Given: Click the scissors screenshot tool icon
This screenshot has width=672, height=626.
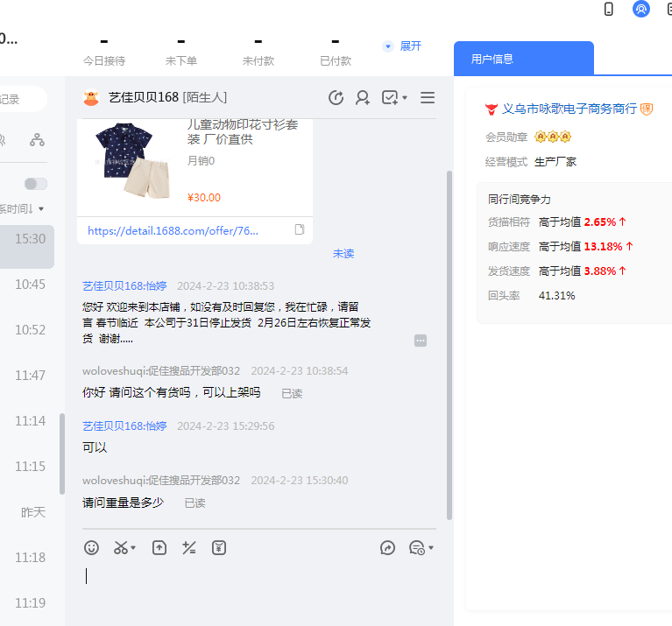Looking at the screenshot, I should click(x=122, y=548).
